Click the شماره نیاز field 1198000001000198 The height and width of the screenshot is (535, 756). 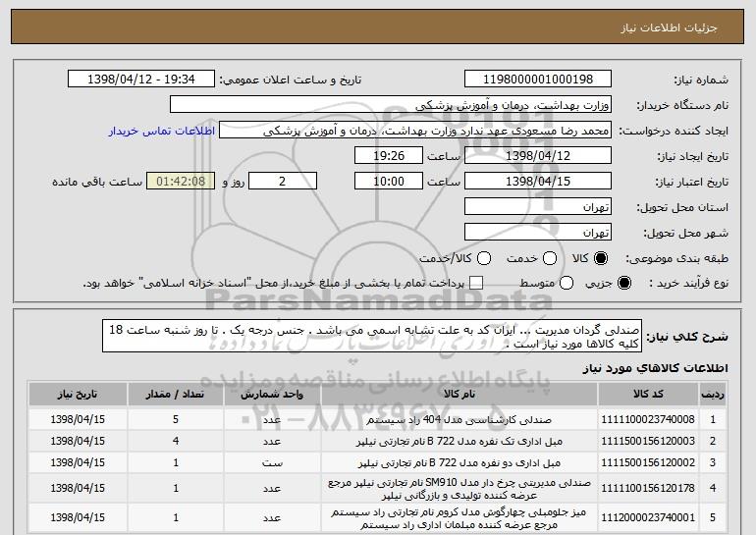(538, 80)
